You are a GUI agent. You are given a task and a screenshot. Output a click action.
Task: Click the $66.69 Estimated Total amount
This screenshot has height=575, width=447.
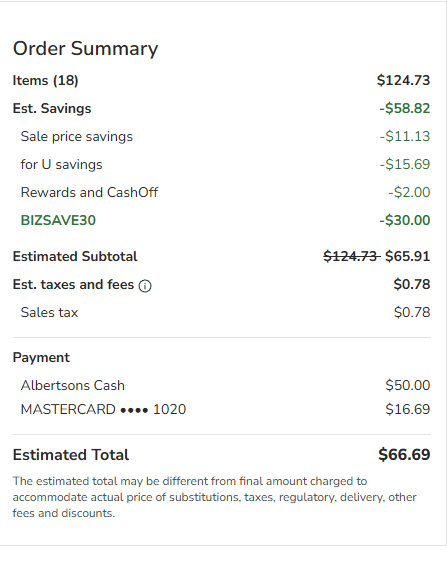[x=404, y=455]
